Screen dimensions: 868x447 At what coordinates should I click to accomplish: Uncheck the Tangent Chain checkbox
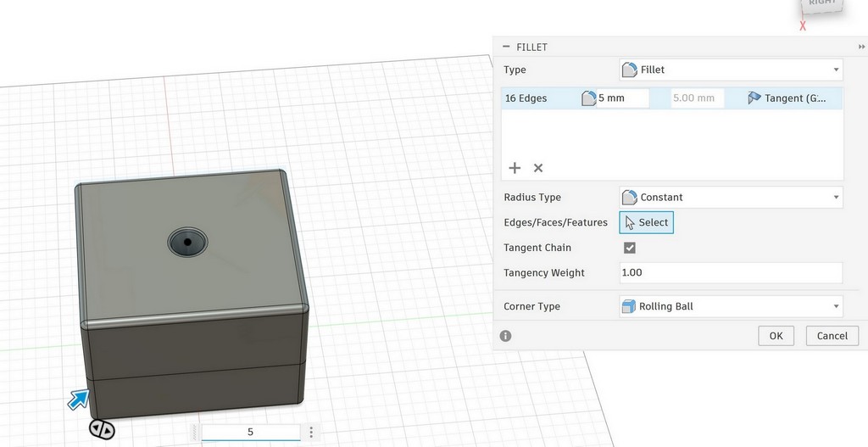[630, 248]
